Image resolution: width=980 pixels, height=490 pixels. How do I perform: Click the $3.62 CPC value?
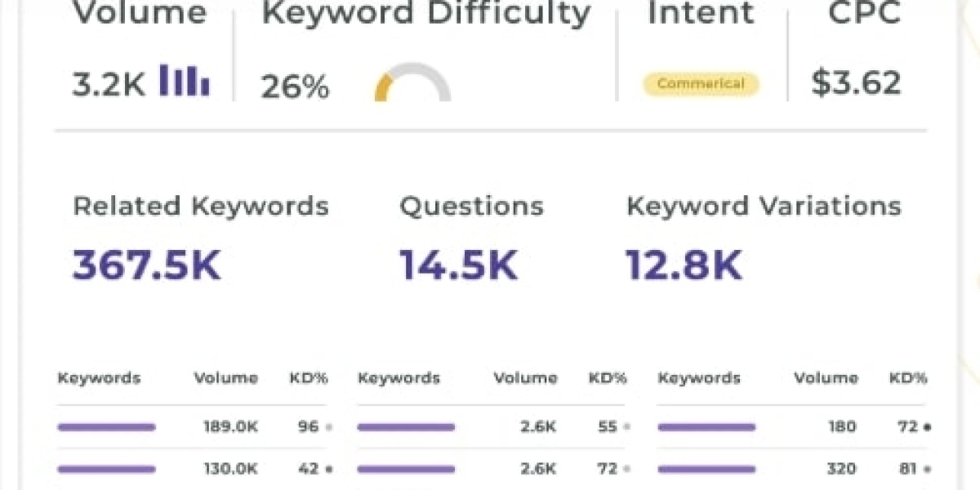(x=856, y=83)
